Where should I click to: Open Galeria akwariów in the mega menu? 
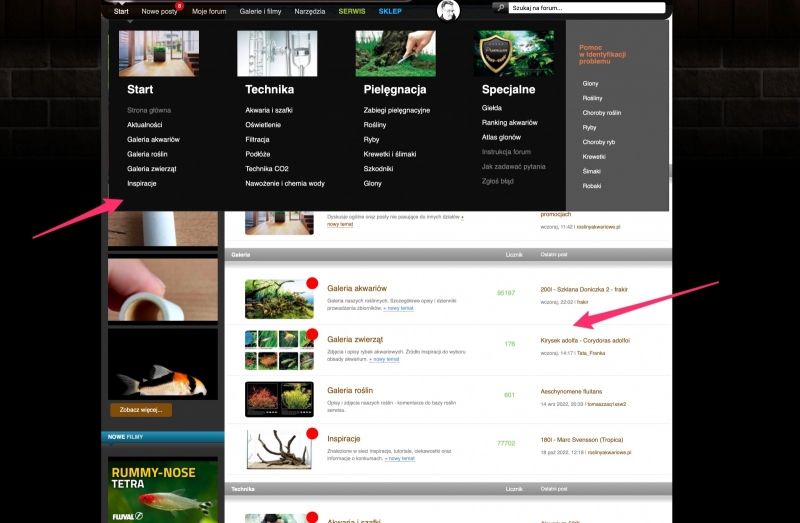(x=153, y=139)
